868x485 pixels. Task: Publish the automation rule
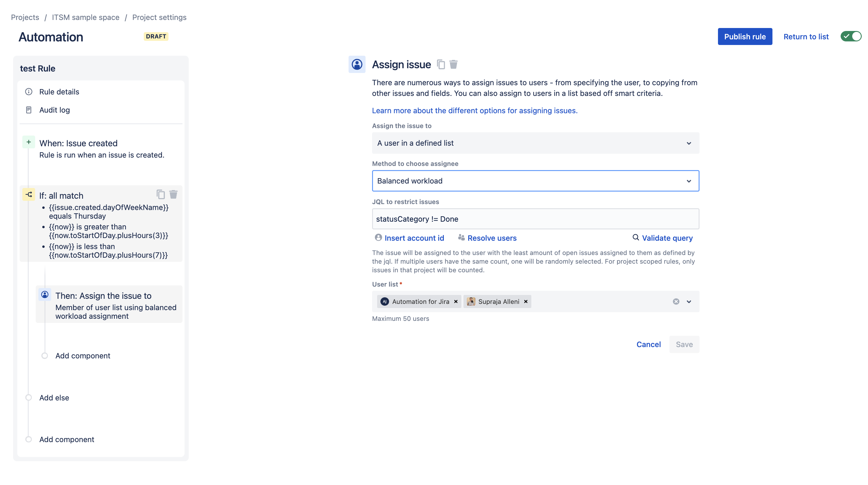[745, 36]
